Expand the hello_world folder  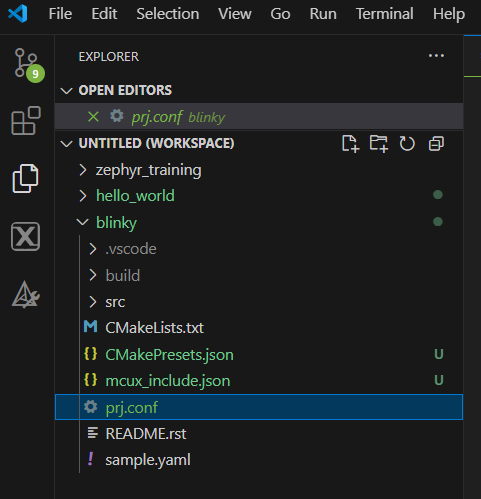pyautogui.click(x=83, y=196)
